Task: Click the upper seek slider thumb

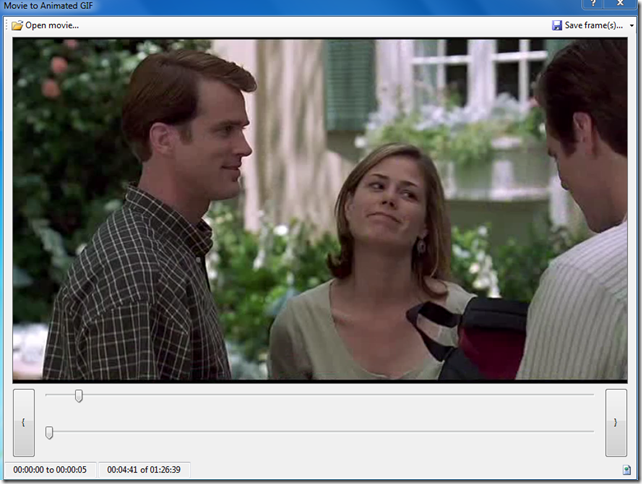Action: point(79,396)
